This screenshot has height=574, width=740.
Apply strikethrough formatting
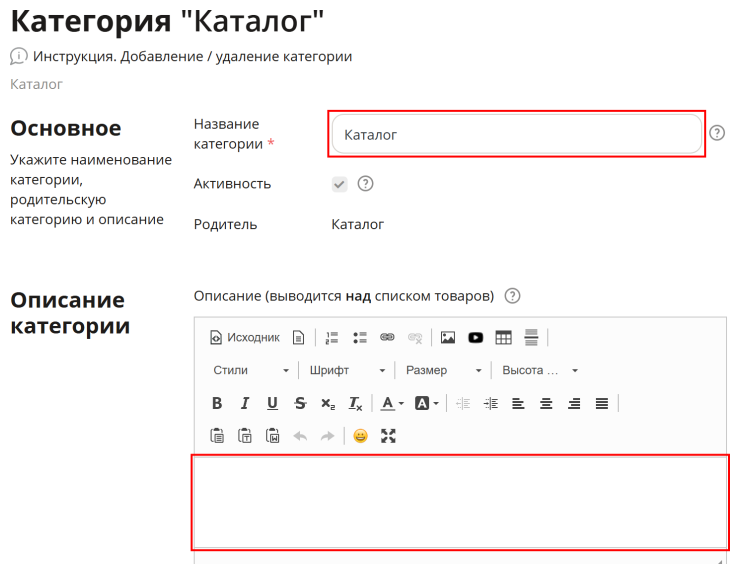pos(300,404)
